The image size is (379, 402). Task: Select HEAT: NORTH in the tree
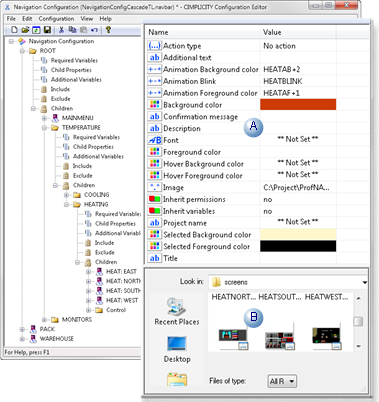[123, 281]
